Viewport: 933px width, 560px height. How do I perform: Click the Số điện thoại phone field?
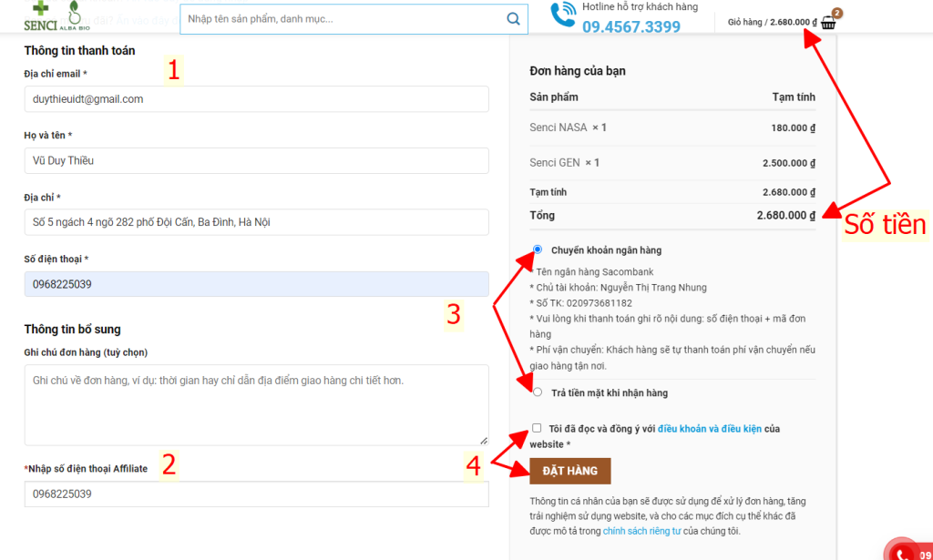coord(256,284)
